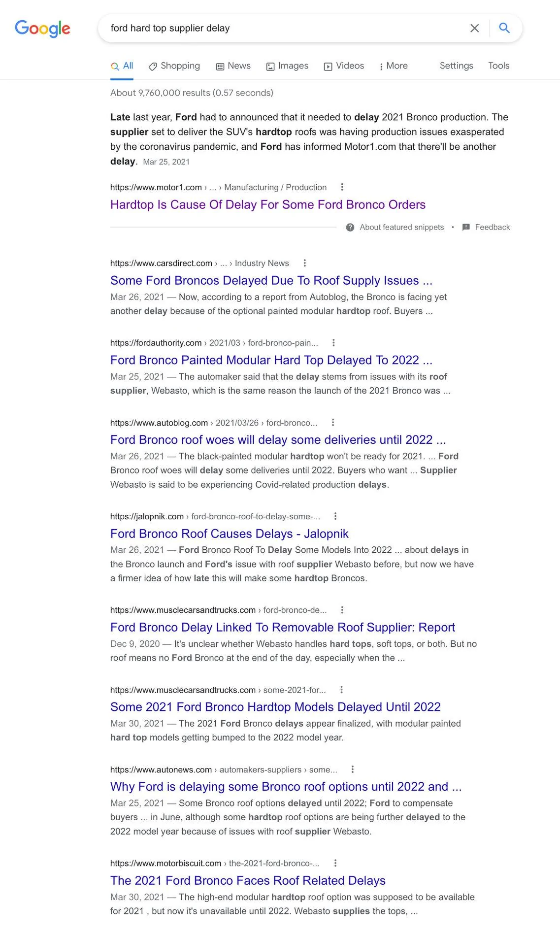Open The 2021 Ford Bronco Faces Roof Related Delays

pyautogui.click(x=248, y=880)
